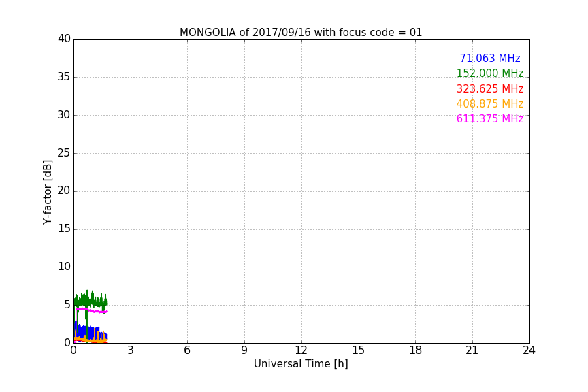Click the y-axis tick label '40'
The image size is (588, 392).
[64, 39]
